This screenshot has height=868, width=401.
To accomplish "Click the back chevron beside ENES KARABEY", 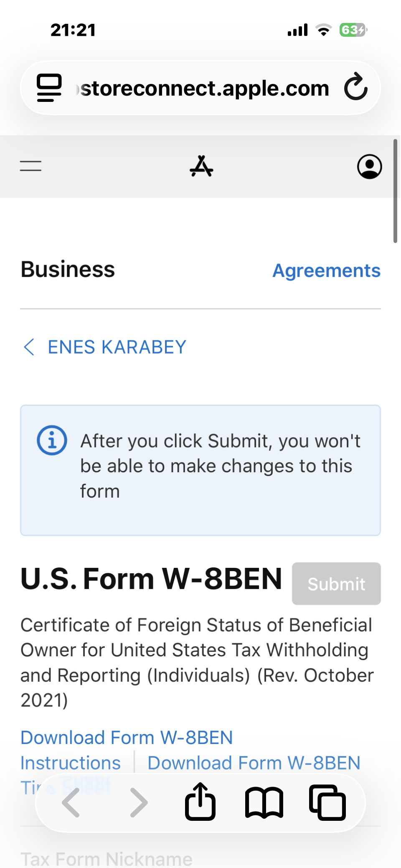I will click(29, 347).
